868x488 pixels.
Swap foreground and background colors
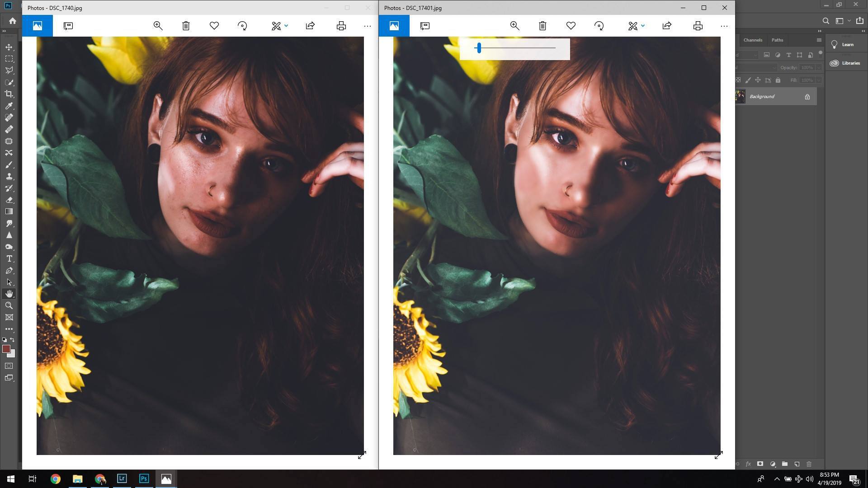(x=13, y=340)
